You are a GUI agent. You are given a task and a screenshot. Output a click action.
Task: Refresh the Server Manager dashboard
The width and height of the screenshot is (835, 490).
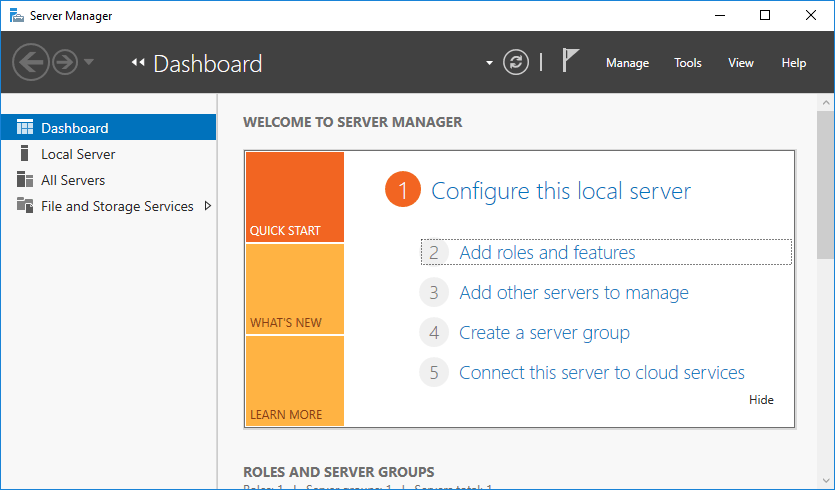(x=515, y=62)
